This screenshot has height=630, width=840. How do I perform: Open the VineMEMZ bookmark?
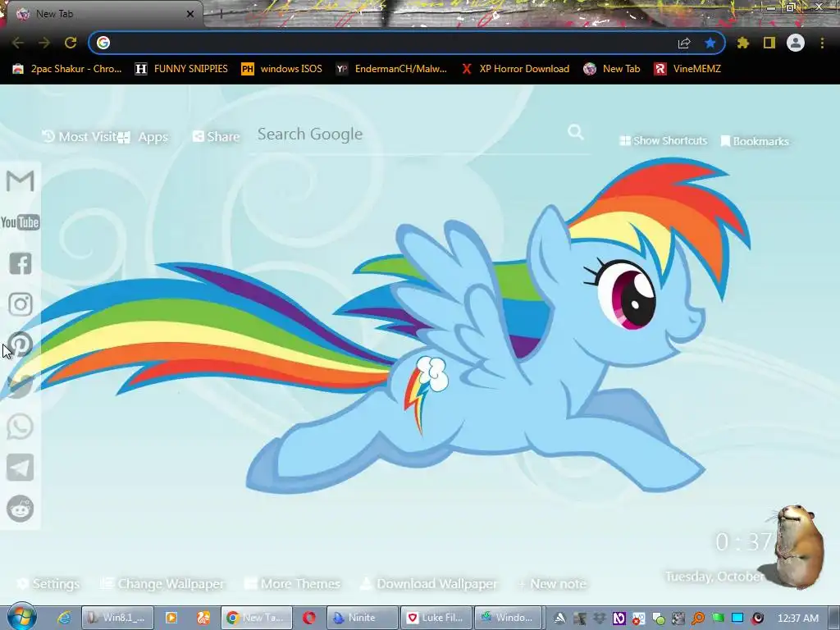[x=688, y=69]
